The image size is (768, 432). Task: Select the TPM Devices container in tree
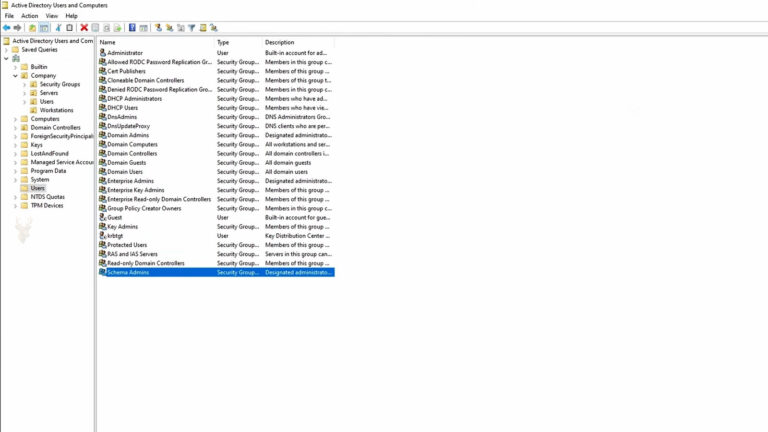tap(47, 206)
